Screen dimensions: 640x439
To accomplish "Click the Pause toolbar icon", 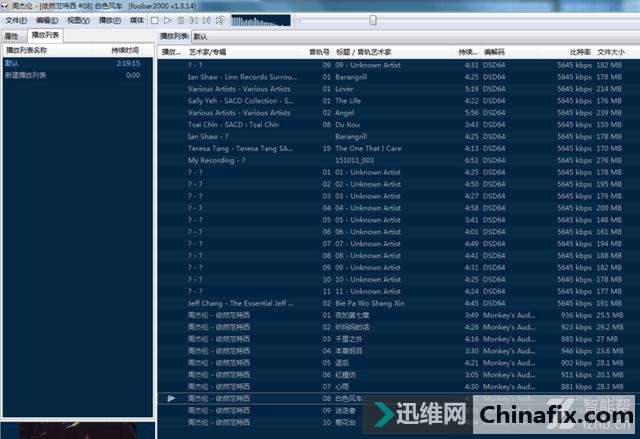I will point(181,20).
